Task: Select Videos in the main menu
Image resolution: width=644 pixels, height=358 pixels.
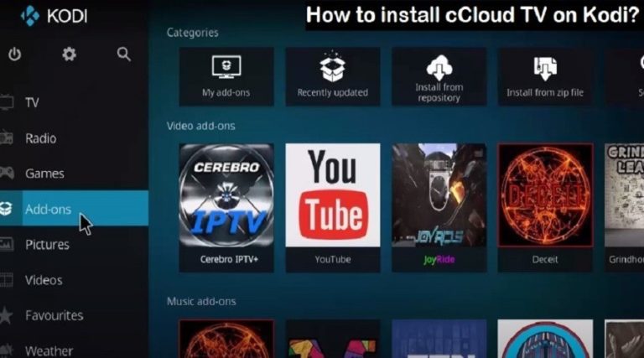Action: coord(44,280)
